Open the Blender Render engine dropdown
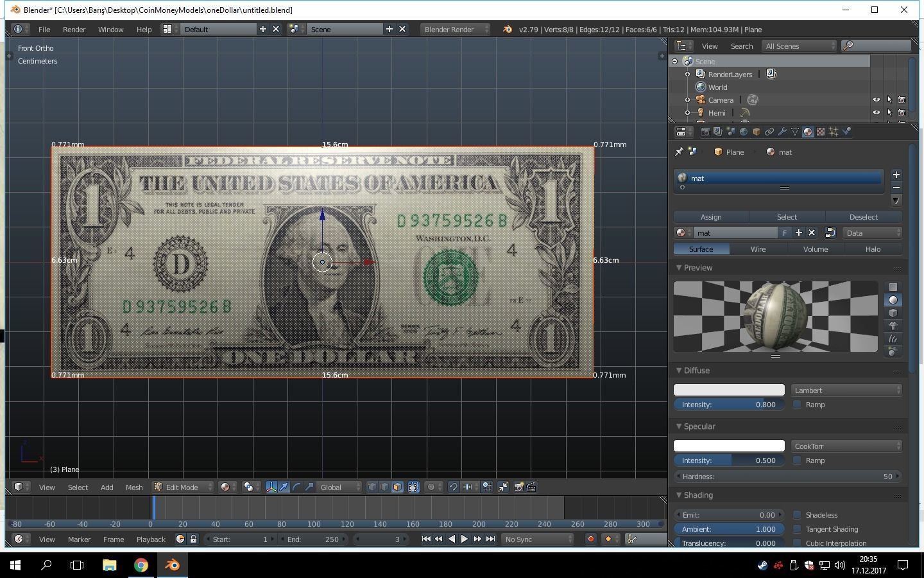This screenshot has height=578, width=924. (456, 30)
